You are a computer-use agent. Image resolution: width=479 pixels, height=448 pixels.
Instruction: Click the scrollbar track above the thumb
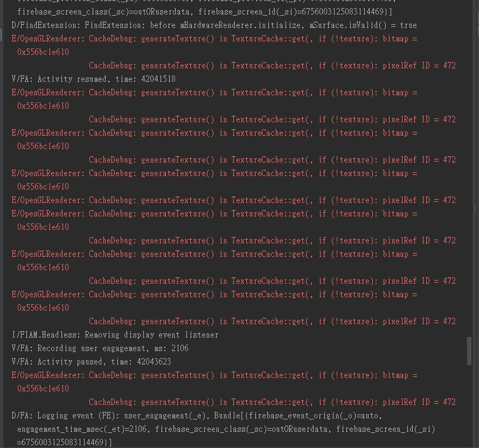coord(469,168)
